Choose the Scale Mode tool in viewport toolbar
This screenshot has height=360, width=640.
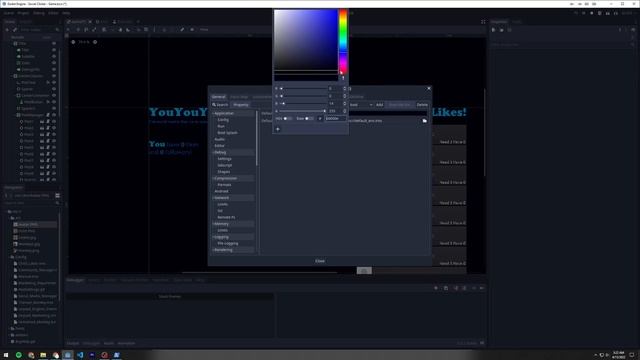pos(94,30)
